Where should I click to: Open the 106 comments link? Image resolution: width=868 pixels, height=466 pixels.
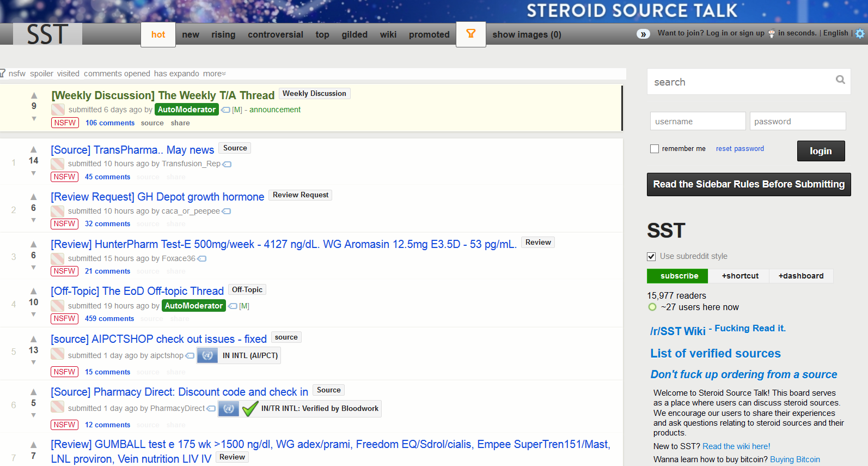tap(110, 123)
